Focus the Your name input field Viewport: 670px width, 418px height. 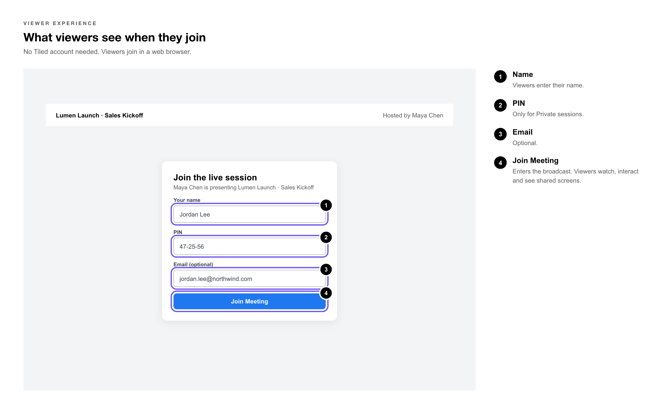(250, 214)
